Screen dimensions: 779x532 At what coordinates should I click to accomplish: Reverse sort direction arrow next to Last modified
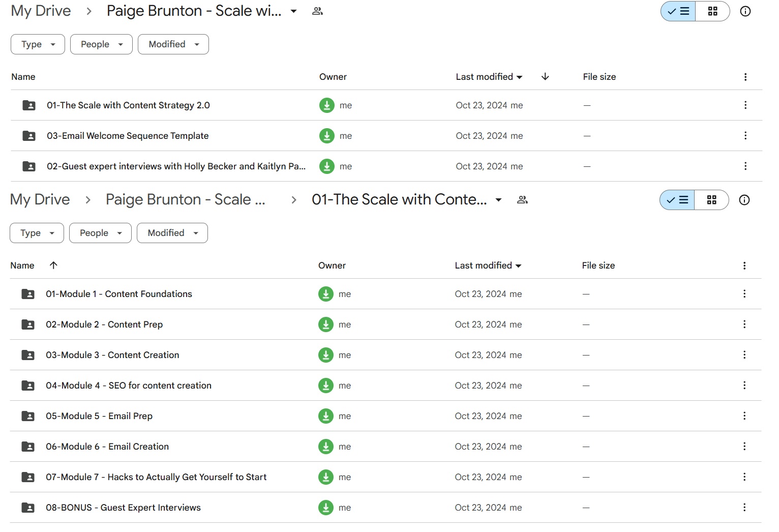coord(545,77)
